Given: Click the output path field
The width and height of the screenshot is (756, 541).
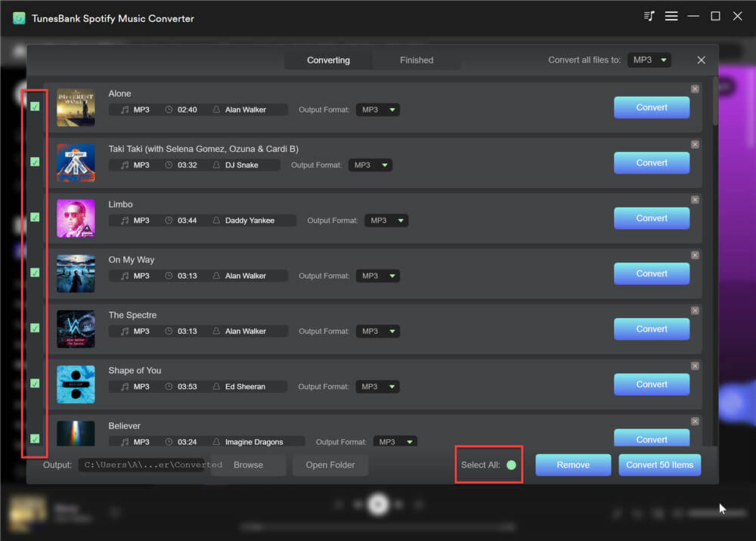Looking at the screenshot, I should (x=144, y=465).
